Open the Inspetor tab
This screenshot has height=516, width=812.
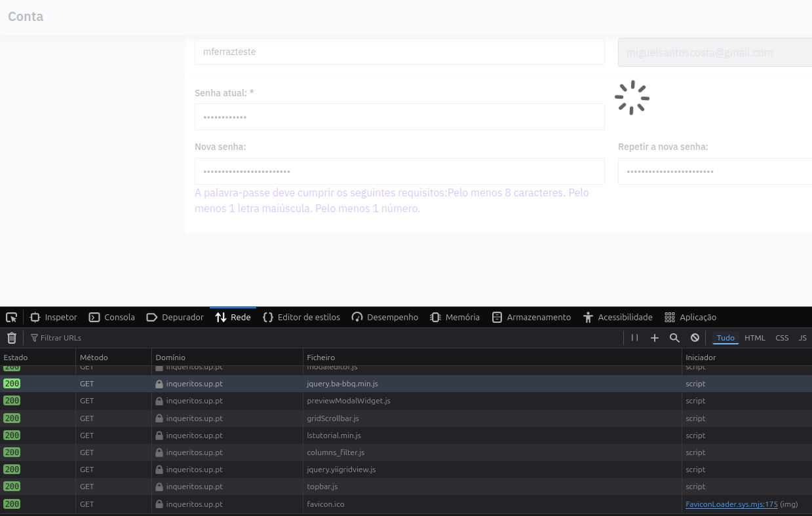coord(54,318)
